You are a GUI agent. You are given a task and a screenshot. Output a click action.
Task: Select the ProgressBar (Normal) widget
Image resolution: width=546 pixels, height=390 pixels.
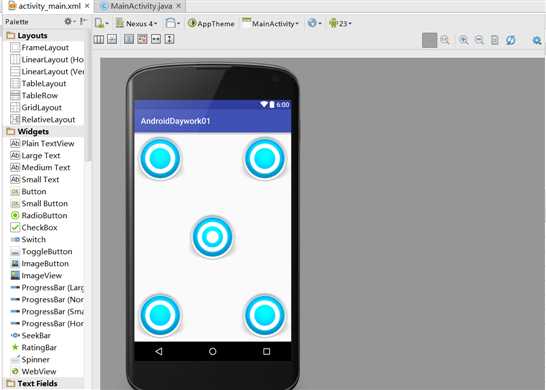47,299
